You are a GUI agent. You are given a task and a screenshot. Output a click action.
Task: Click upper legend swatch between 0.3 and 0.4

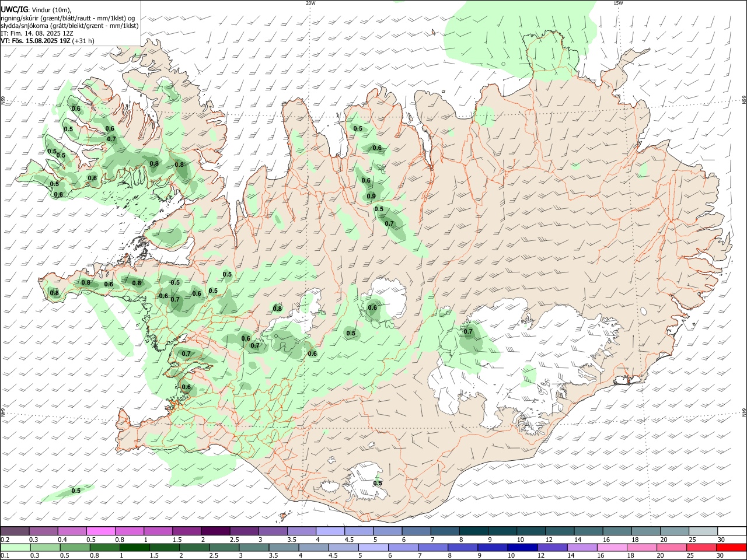[x=44, y=531]
